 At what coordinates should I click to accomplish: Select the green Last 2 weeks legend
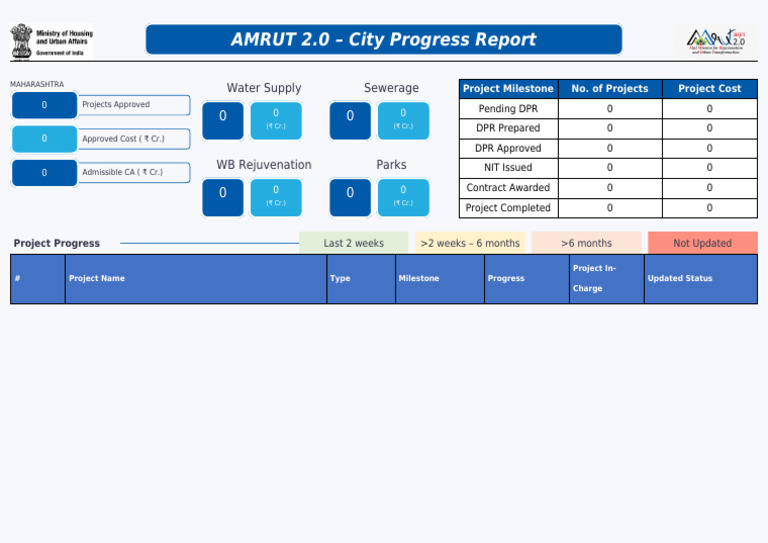coord(354,243)
